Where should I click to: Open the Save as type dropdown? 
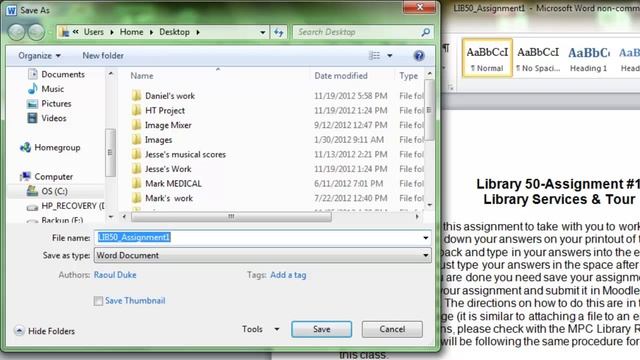(x=263, y=256)
